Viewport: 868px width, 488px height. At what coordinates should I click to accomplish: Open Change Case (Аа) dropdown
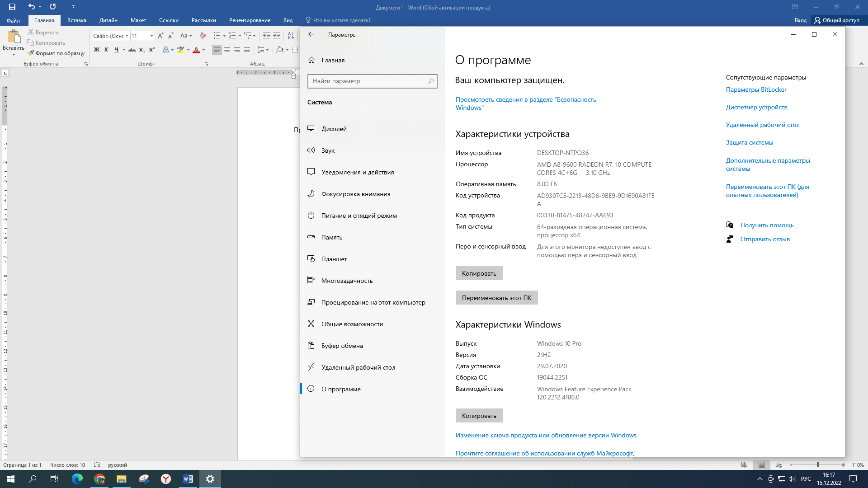186,36
